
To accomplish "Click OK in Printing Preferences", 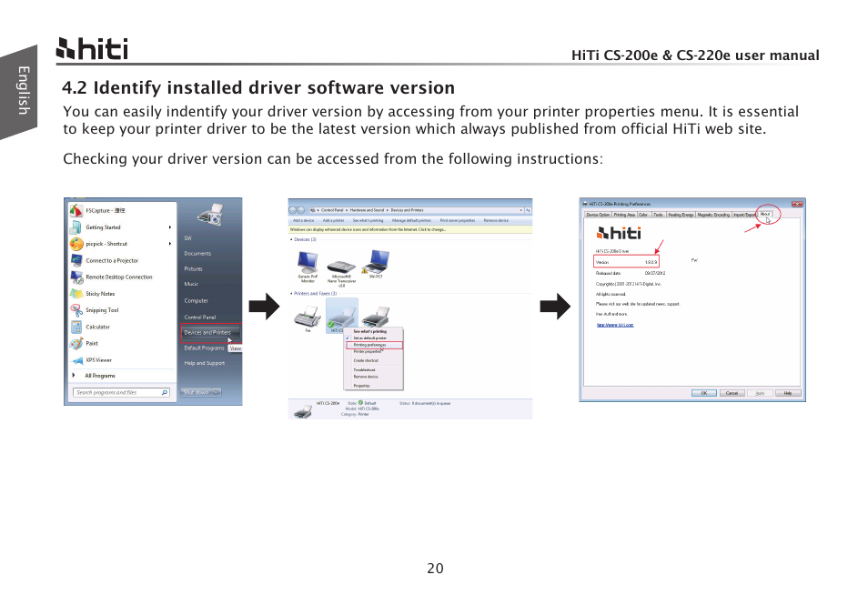I will pyautogui.click(x=703, y=394).
